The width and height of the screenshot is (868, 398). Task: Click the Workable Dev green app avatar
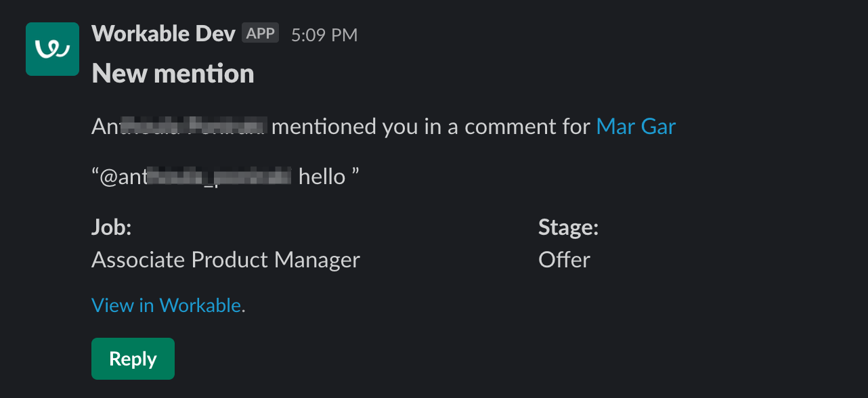tap(52, 49)
